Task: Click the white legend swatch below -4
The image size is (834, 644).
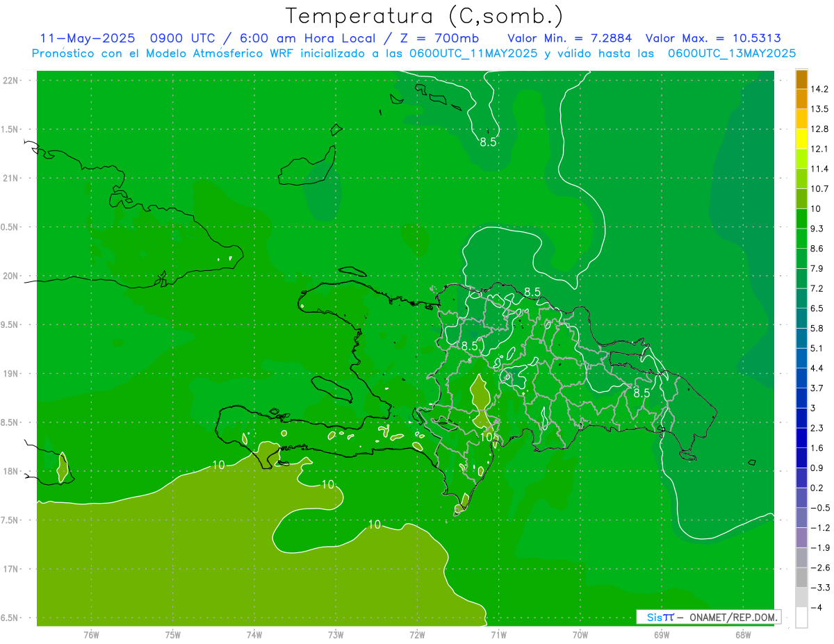Action: pos(801,618)
